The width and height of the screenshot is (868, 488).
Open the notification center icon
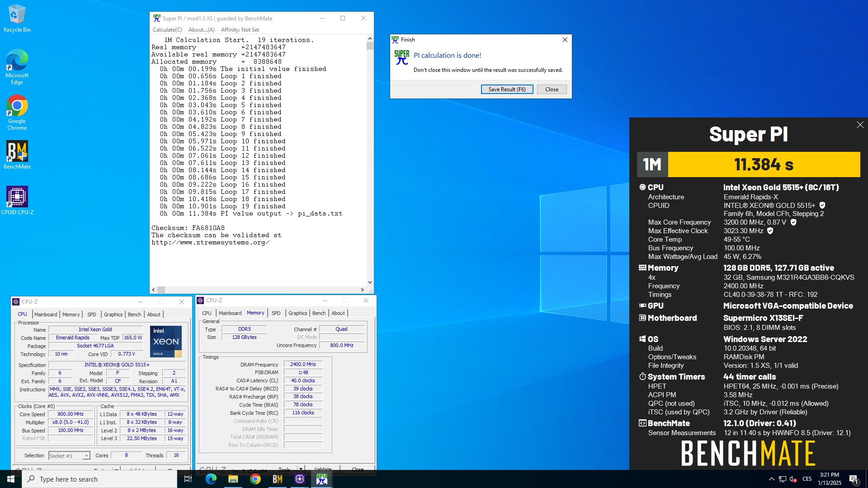click(x=854, y=479)
